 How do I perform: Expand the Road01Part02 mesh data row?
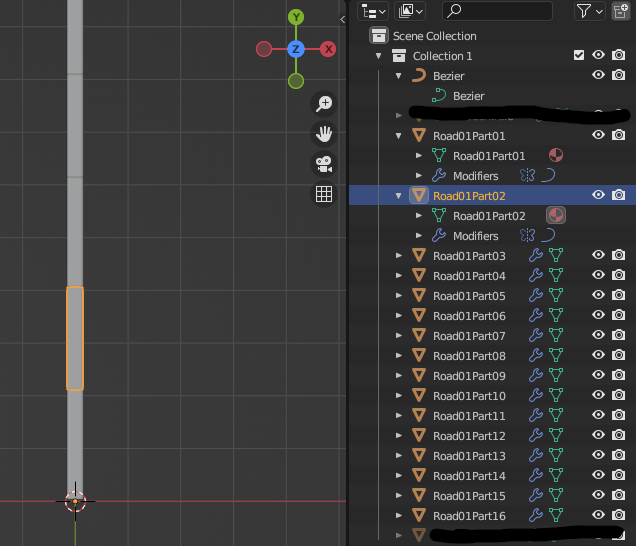(x=419, y=215)
